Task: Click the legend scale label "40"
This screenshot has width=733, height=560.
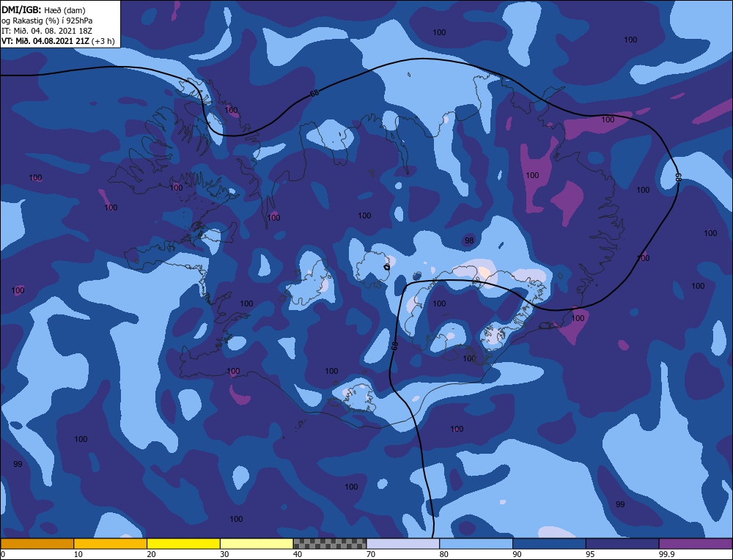Action: pos(298,554)
